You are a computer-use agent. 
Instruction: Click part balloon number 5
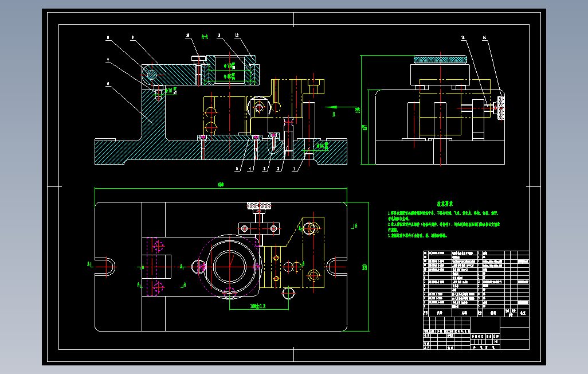237,169
